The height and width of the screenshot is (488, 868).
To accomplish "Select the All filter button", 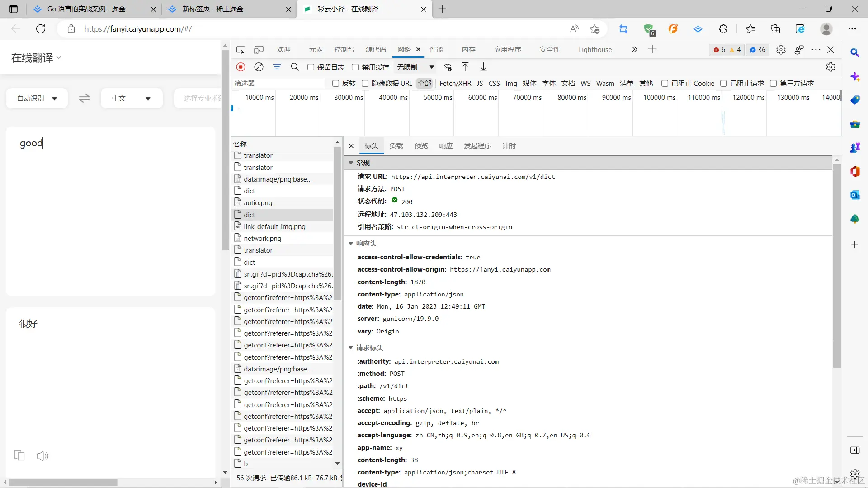I will click(x=425, y=84).
